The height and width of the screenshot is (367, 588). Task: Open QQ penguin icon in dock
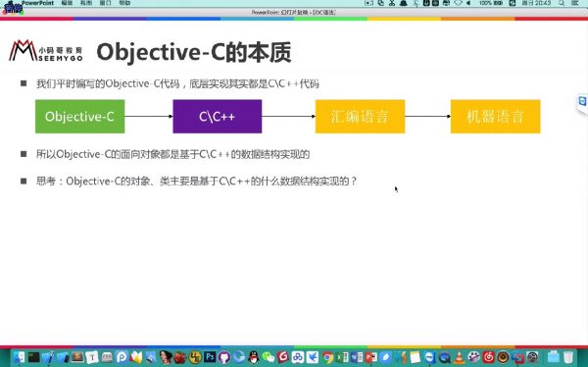pos(254,357)
